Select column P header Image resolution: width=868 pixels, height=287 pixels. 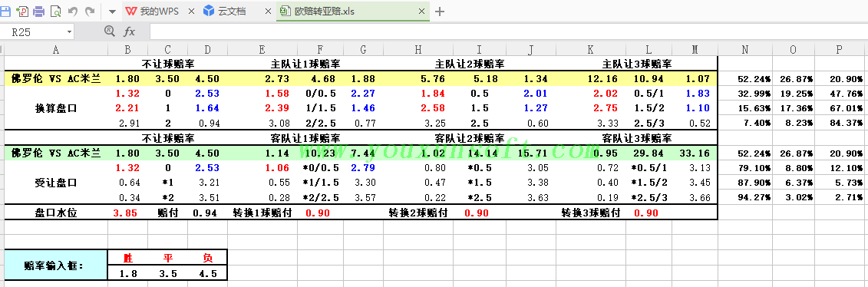click(839, 51)
